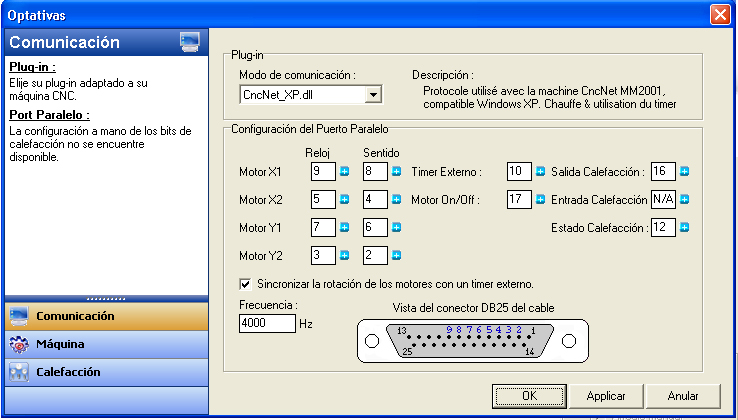Click the computer icon in Comunicación header

[190, 42]
